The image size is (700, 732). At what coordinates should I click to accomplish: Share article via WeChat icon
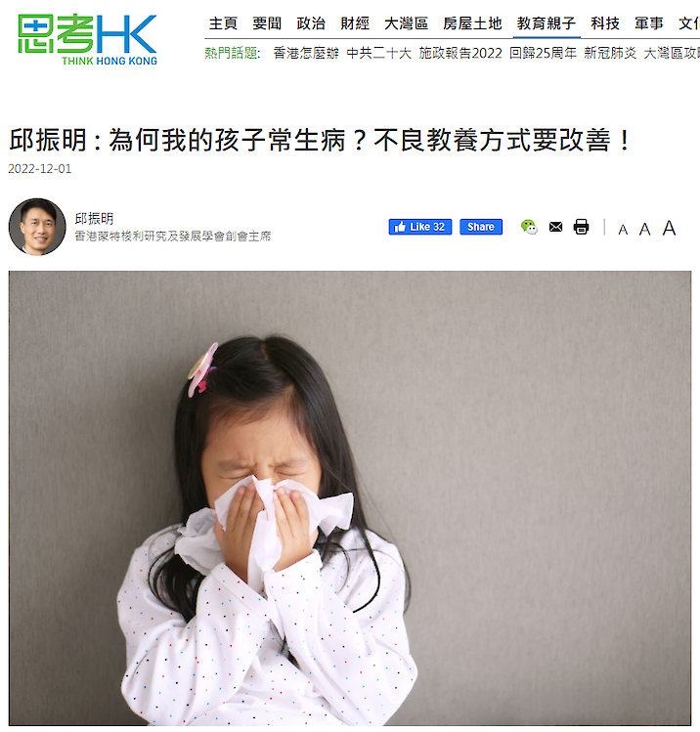(529, 227)
